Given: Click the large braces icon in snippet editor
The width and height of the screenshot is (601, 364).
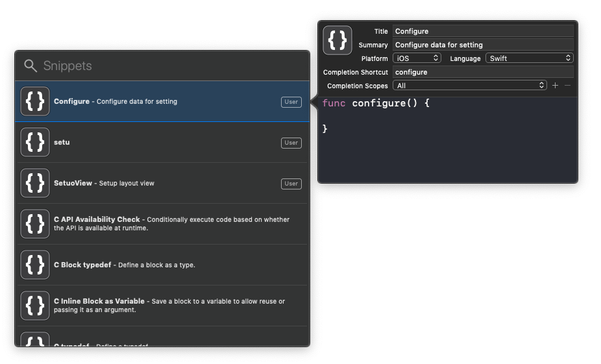Looking at the screenshot, I should (x=337, y=40).
